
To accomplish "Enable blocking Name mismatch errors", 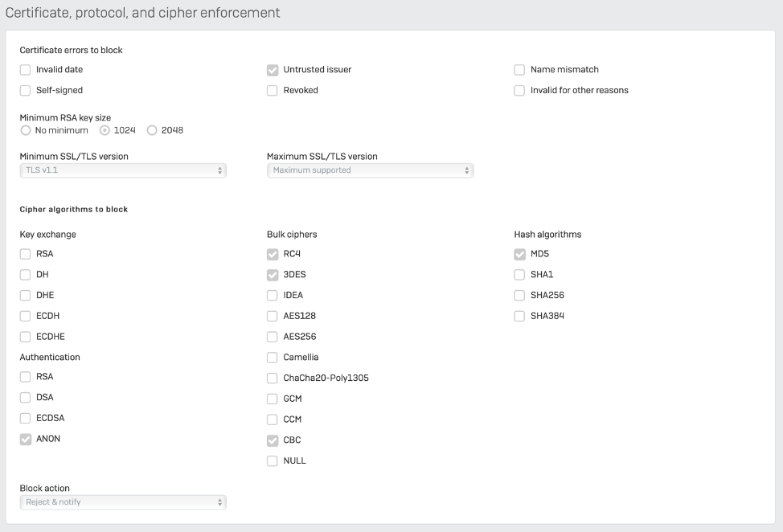I will coord(519,70).
